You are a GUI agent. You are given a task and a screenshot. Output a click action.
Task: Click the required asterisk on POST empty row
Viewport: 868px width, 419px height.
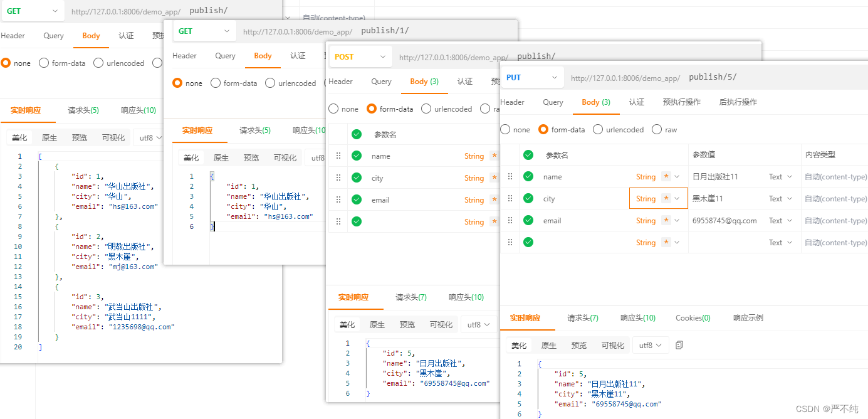click(494, 222)
